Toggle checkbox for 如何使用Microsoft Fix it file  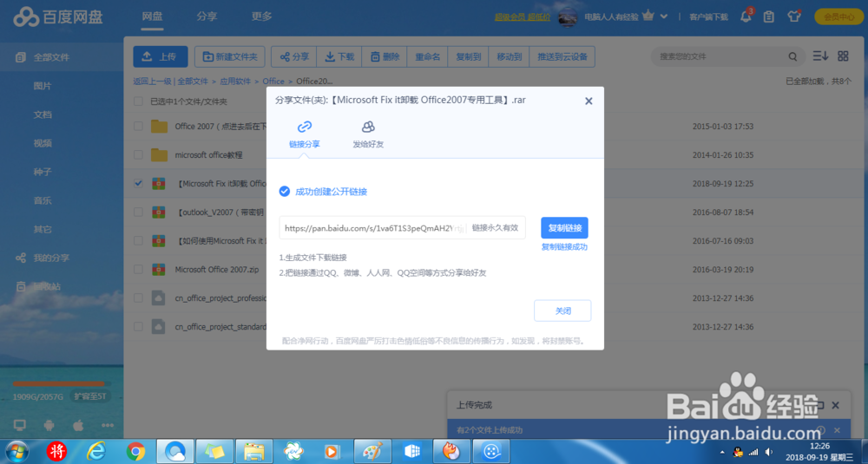click(x=138, y=240)
